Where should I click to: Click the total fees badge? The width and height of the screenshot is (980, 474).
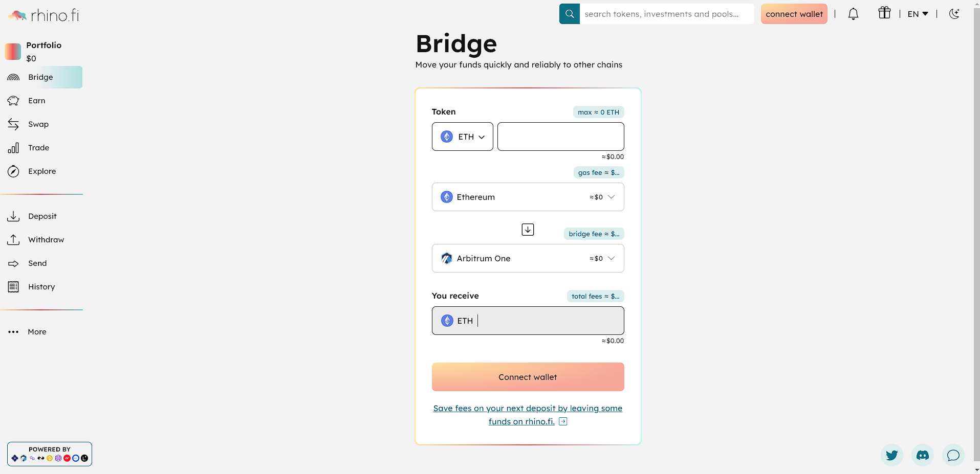click(x=596, y=296)
